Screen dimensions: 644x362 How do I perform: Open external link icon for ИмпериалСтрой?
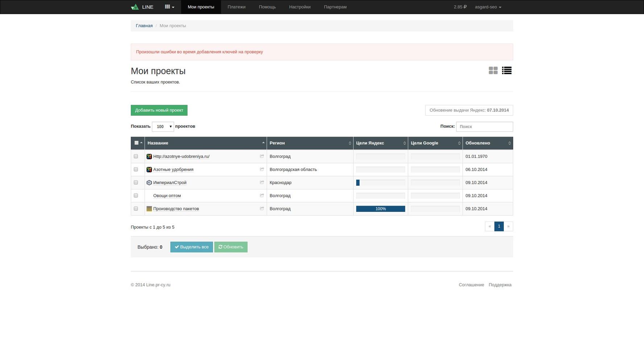(x=262, y=182)
